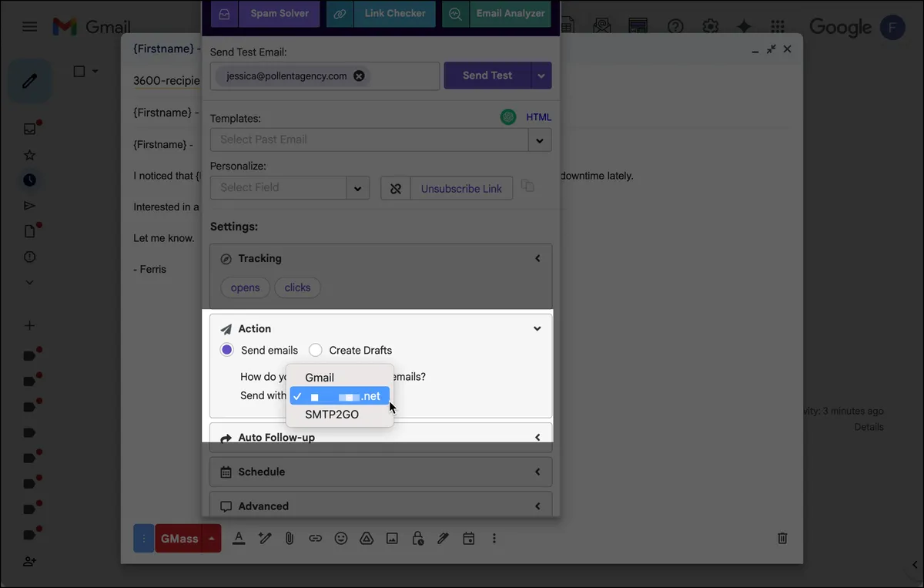Viewport: 924px width, 588px height.
Task: Click the green ChatGPT icon beside HTML
Action: coord(508,117)
